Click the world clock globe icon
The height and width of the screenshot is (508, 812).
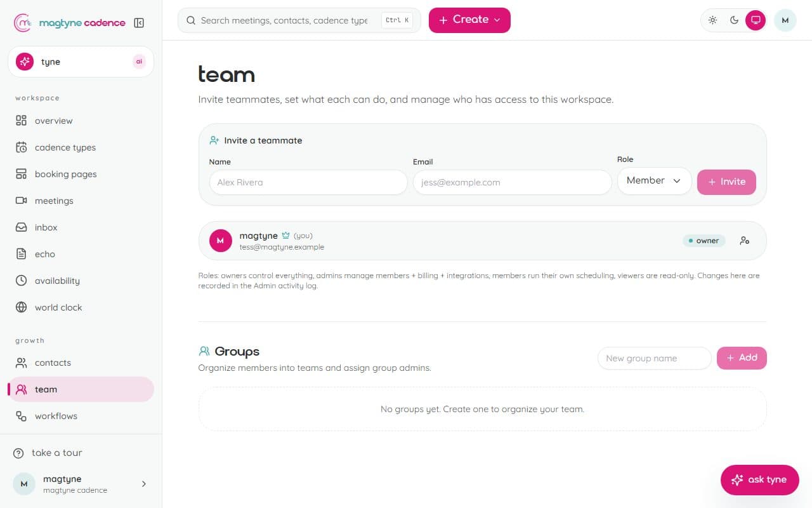[22, 307]
